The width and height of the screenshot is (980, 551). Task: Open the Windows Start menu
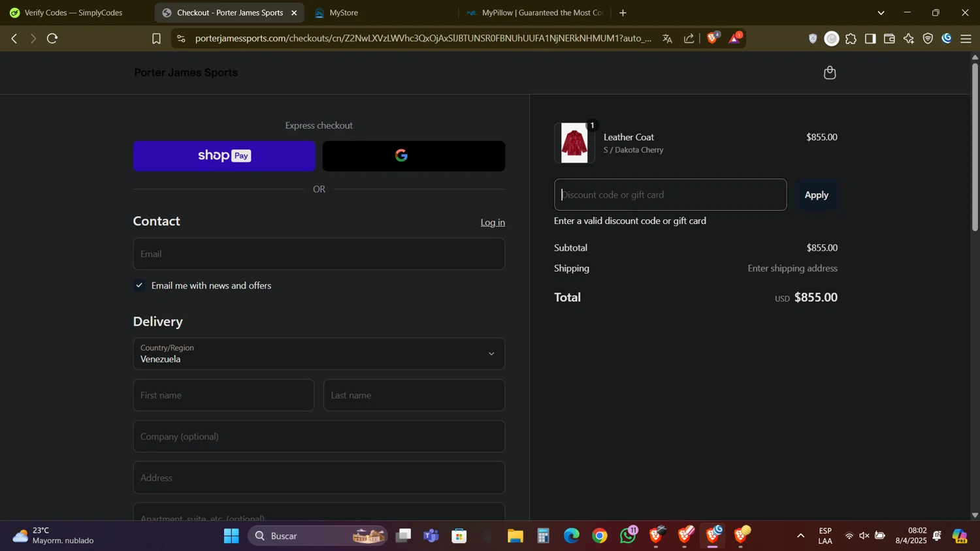[x=231, y=536]
